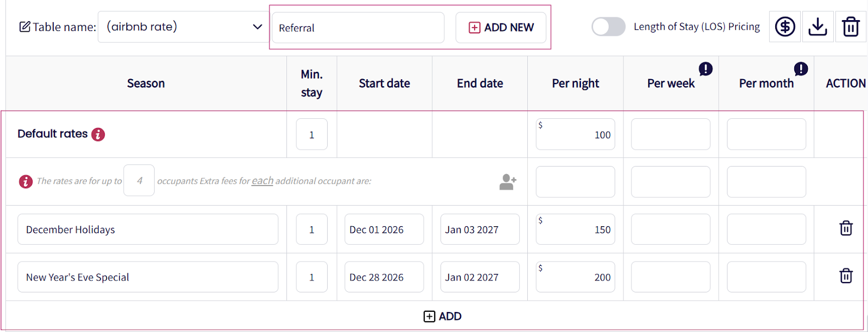The image size is (868, 332).
Task: Click the edit Table name pencil icon
Action: tap(25, 27)
